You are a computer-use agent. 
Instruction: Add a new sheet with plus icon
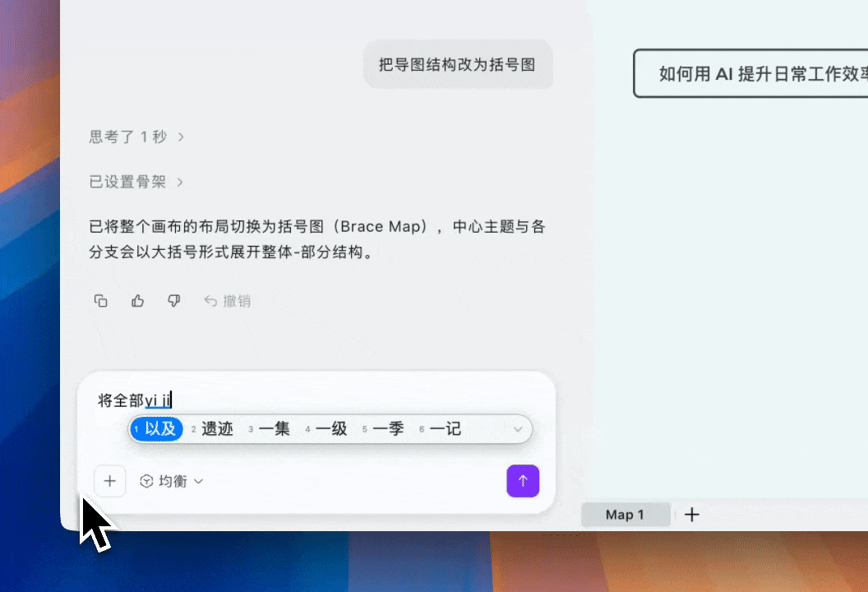coord(691,515)
